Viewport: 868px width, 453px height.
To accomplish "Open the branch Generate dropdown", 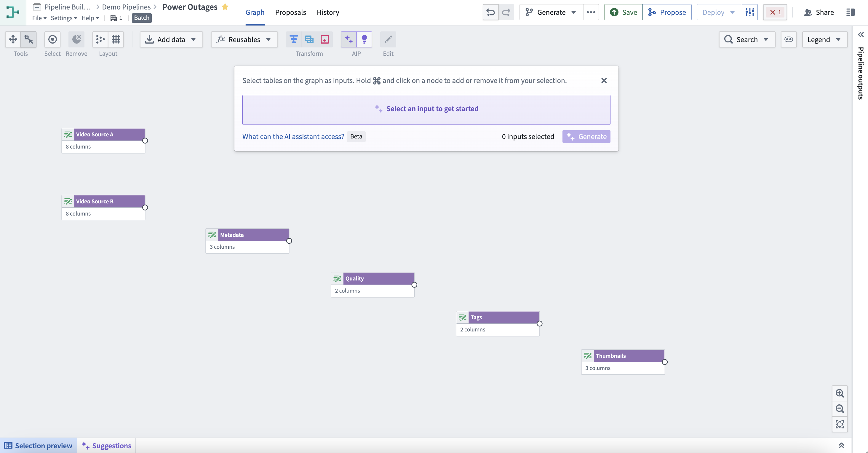I will pyautogui.click(x=551, y=12).
